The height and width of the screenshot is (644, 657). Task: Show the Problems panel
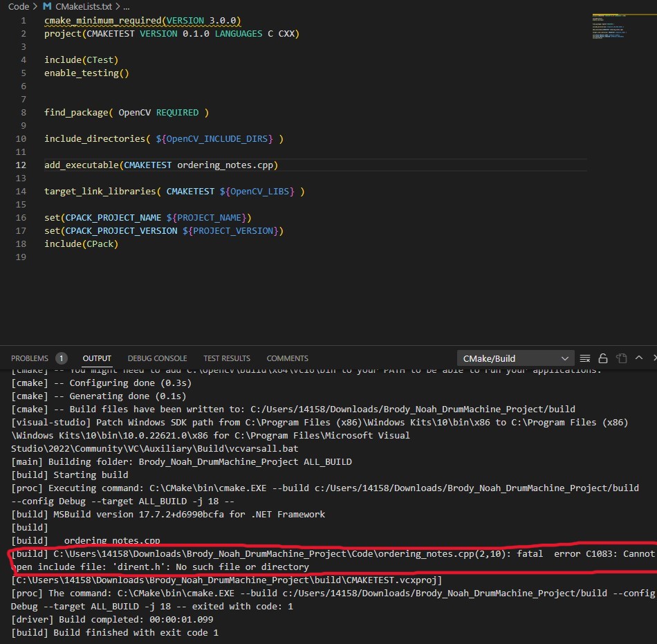coord(30,358)
